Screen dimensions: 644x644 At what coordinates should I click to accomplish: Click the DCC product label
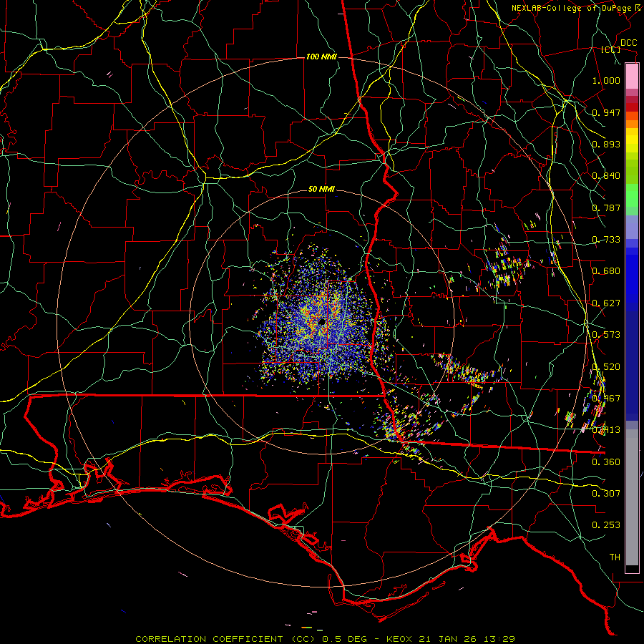point(629,43)
